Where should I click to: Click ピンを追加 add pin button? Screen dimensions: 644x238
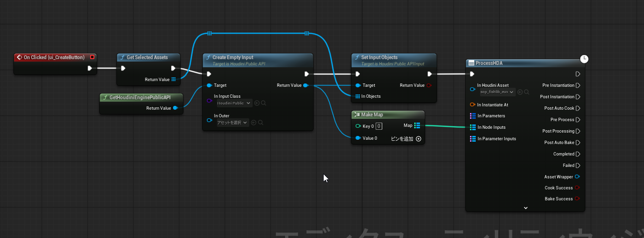[406, 139]
